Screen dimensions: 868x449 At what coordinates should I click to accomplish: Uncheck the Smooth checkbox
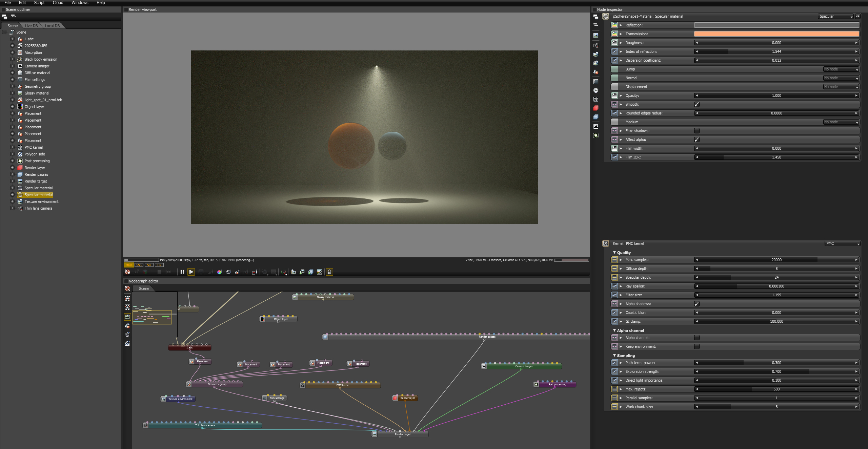point(697,104)
